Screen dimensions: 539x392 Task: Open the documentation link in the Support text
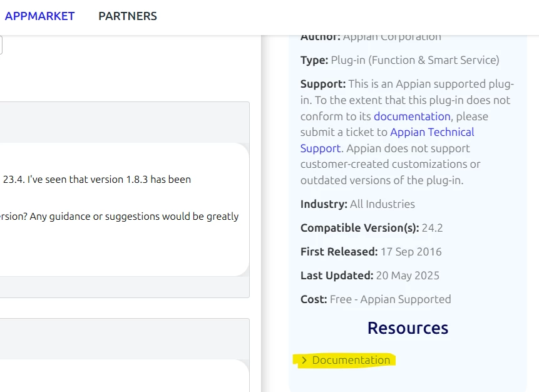click(x=412, y=116)
